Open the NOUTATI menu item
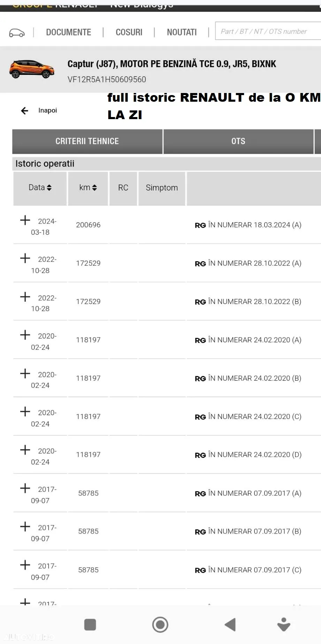The height and width of the screenshot is (644, 321). coord(182,32)
